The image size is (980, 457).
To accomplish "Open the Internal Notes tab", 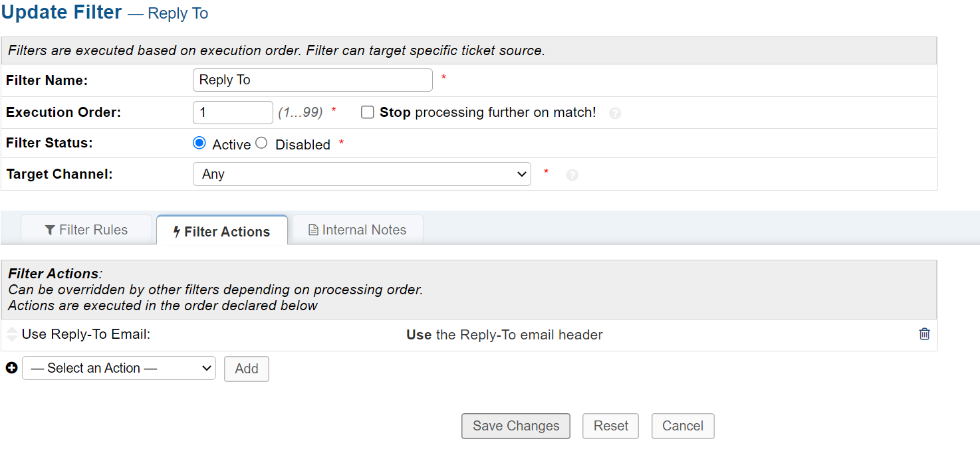I will tap(358, 230).
